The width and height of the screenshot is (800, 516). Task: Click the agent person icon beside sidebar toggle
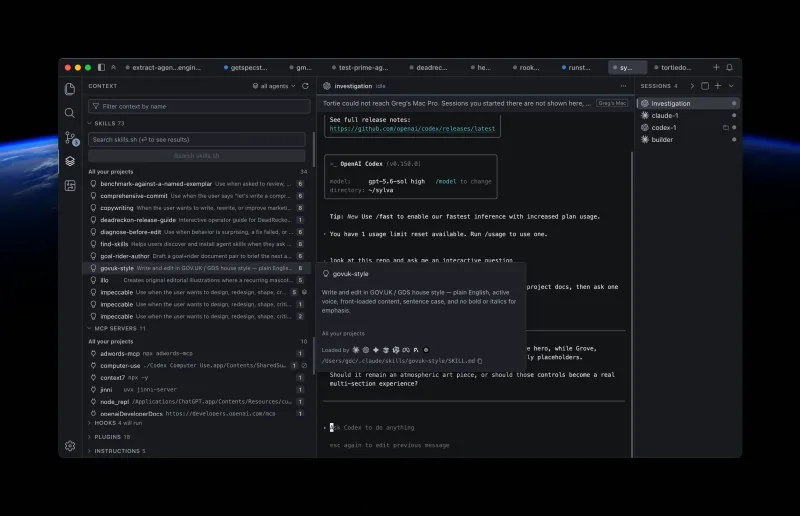coord(113,67)
